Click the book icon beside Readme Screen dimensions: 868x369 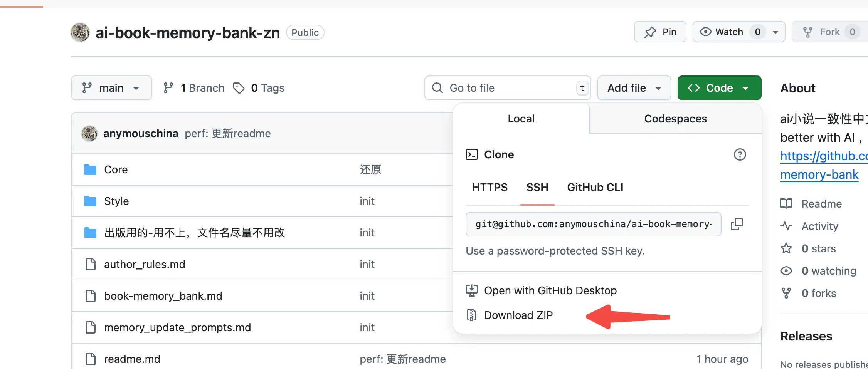click(x=786, y=204)
